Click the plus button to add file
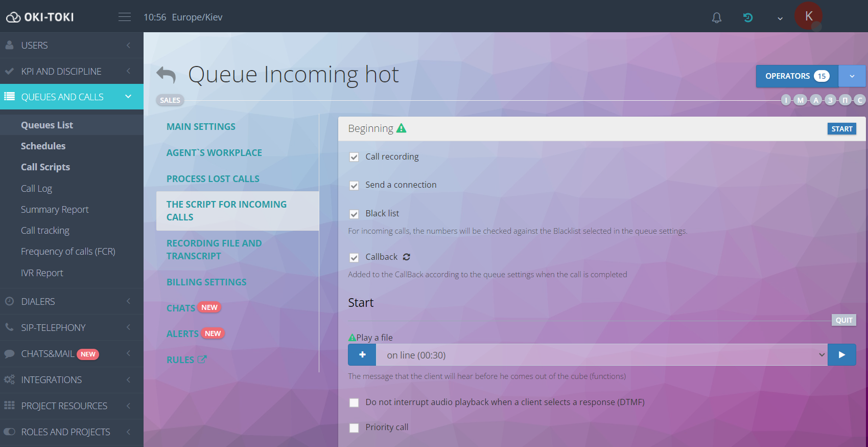The image size is (868, 447). (362, 355)
